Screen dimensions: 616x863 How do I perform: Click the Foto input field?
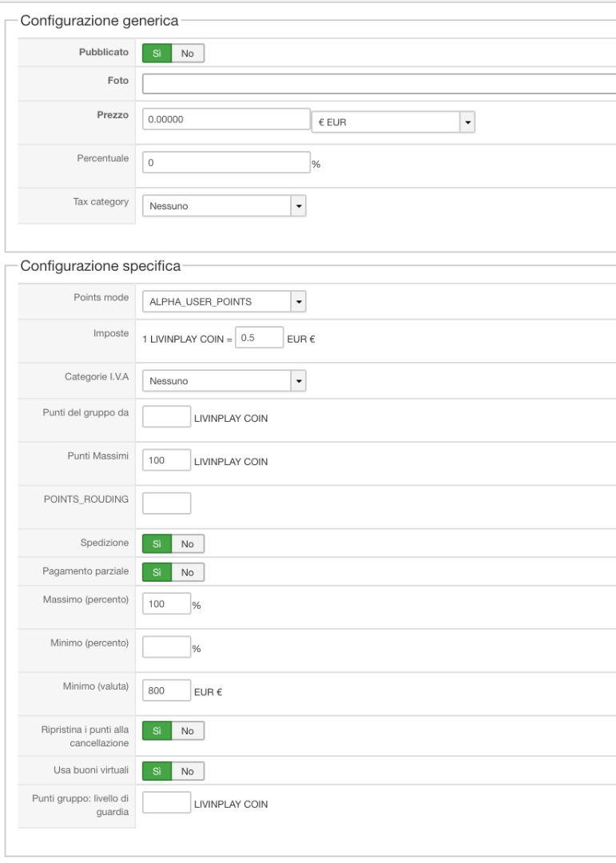pyautogui.click(x=379, y=84)
